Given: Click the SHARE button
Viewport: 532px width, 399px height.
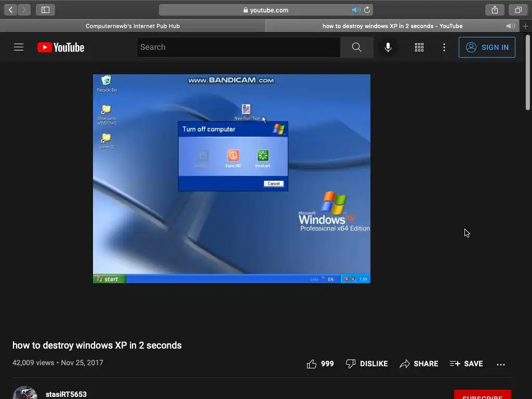Looking at the screenshot, I should coord(419,364).
